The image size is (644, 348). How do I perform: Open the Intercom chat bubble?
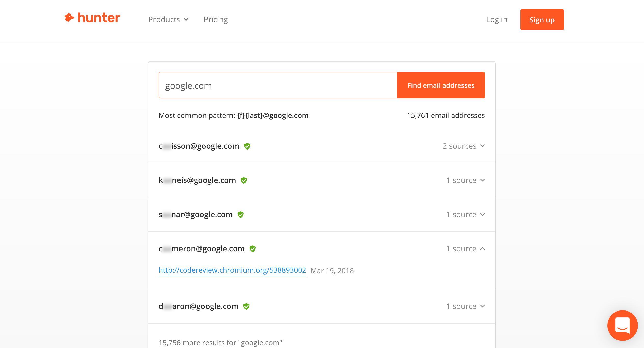[x=622, y=325]
